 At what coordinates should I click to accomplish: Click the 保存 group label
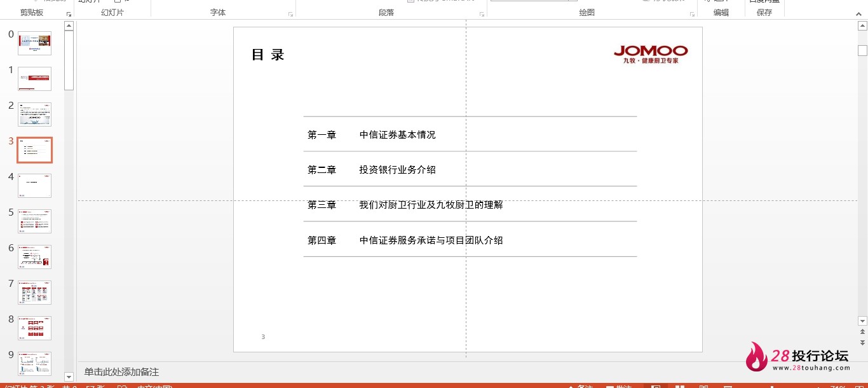(764, 13)
